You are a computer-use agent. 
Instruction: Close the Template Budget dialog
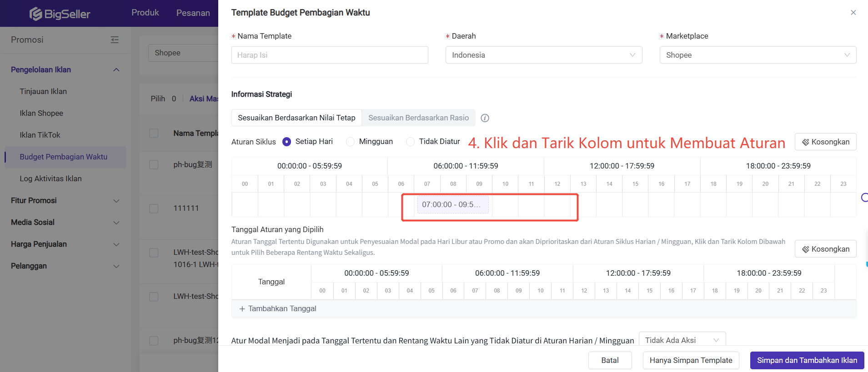853,13
